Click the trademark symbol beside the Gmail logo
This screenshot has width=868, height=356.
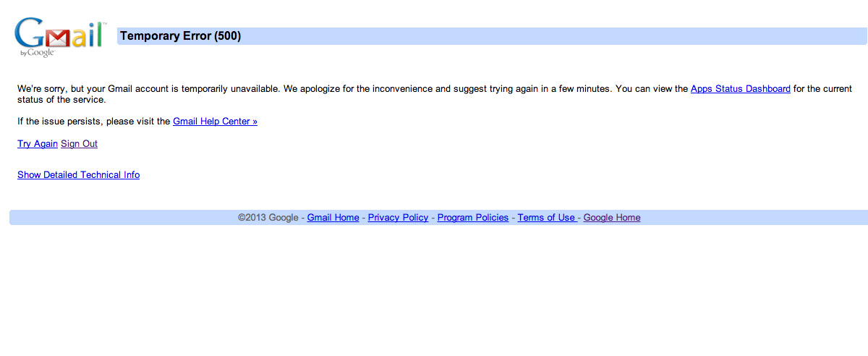[104, 25]
